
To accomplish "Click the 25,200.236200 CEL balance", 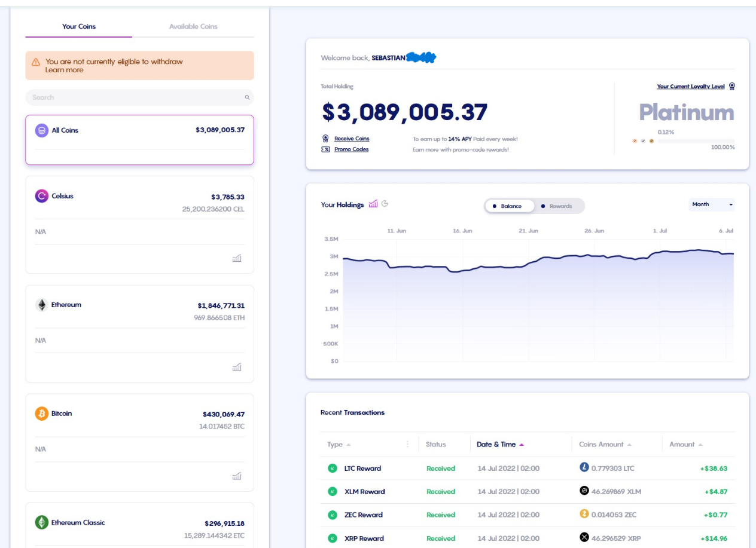I will [x=214, y=209].
